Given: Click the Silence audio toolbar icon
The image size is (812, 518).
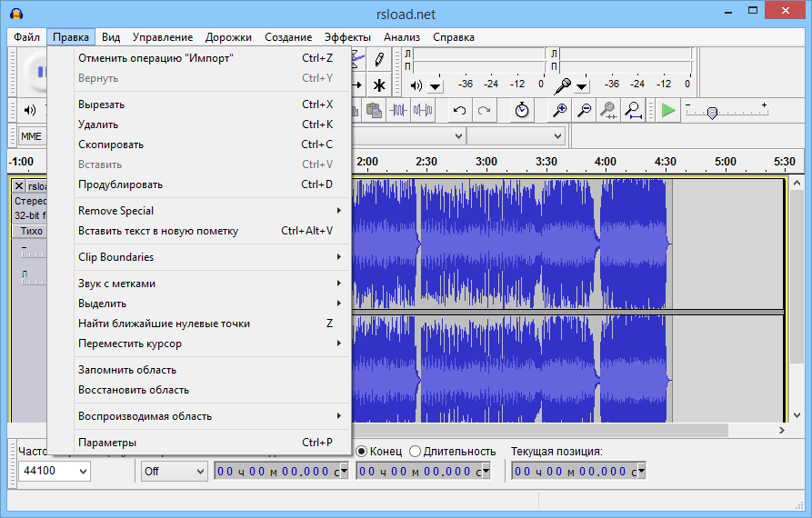Looking at the screenshot, I should click(423, 110).
